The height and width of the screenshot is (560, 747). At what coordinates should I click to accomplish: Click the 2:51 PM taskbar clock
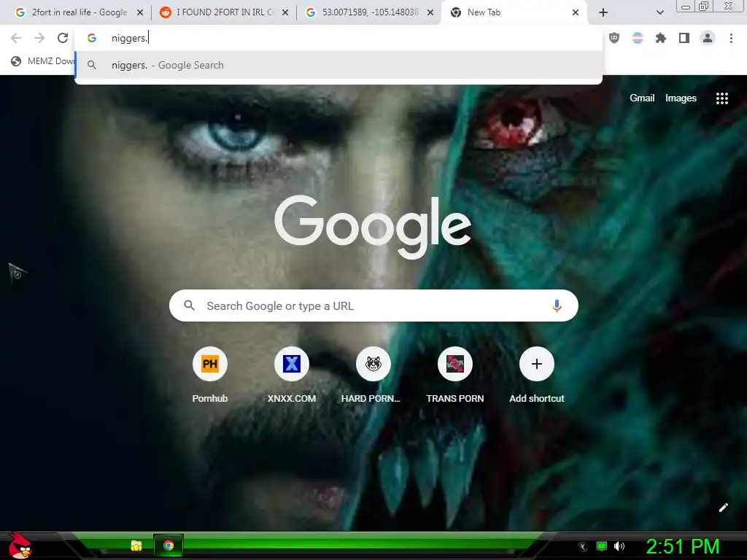point(683,546)
